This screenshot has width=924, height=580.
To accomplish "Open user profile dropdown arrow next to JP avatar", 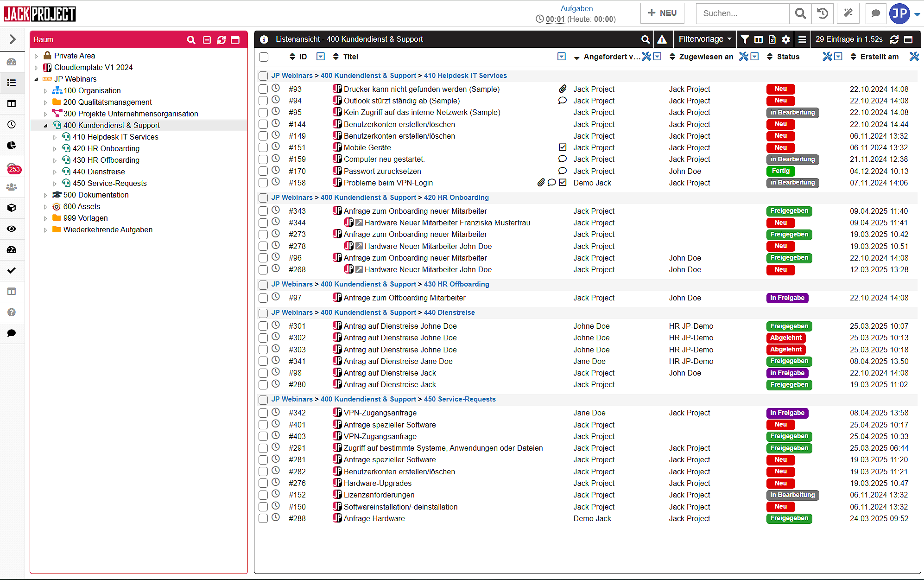I will point(917,14).
